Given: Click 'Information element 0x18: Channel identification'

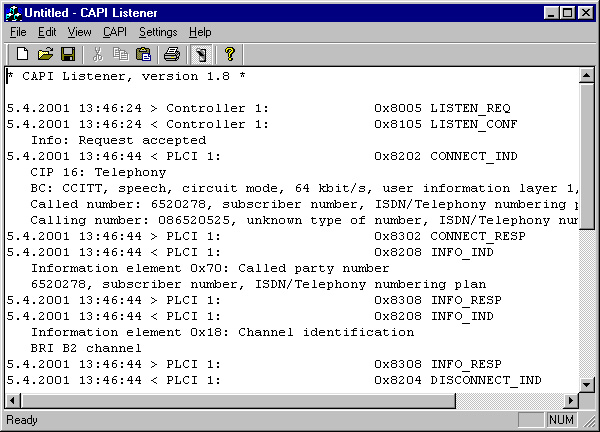Looking at the screenshot, I should click(x=222, y=332).
